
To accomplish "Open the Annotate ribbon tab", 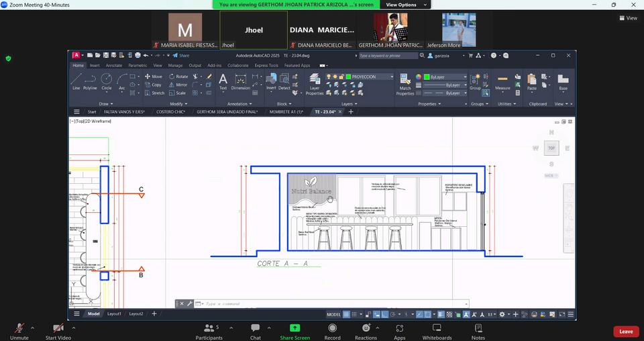I will [x=114, y=65].
